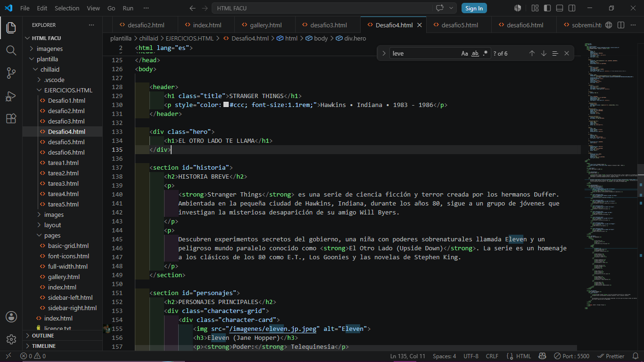
Task: Open the Accounts menu in activity bar
Action: [11, 316]
